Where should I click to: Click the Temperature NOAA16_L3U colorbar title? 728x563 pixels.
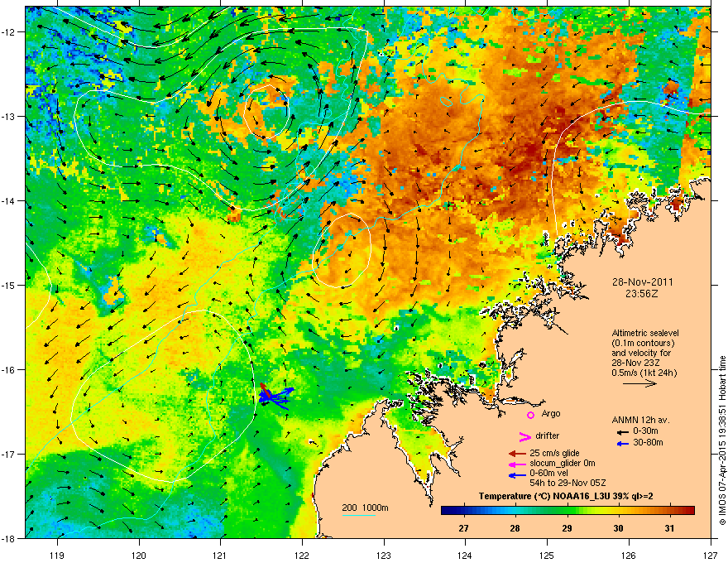(x=566, y=497)
